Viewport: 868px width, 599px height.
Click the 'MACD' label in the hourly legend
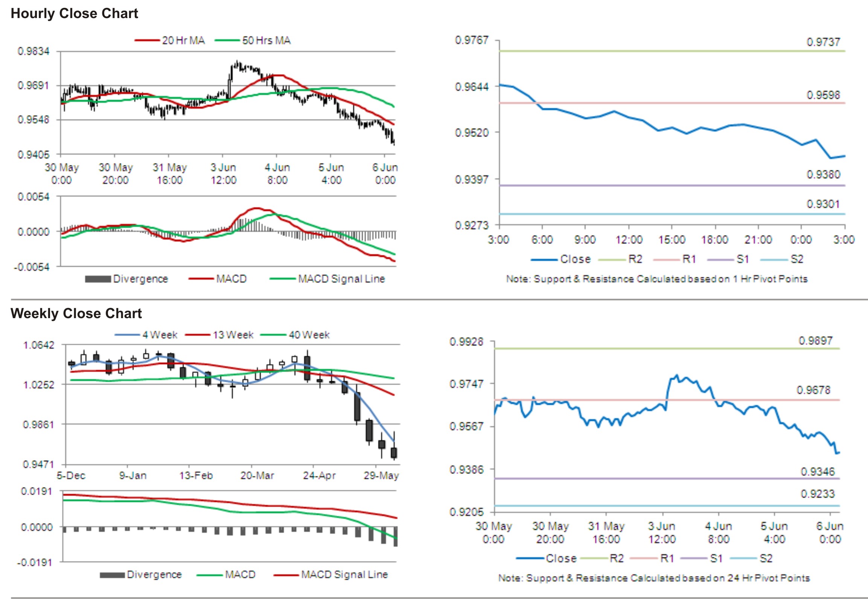[231, 279]
